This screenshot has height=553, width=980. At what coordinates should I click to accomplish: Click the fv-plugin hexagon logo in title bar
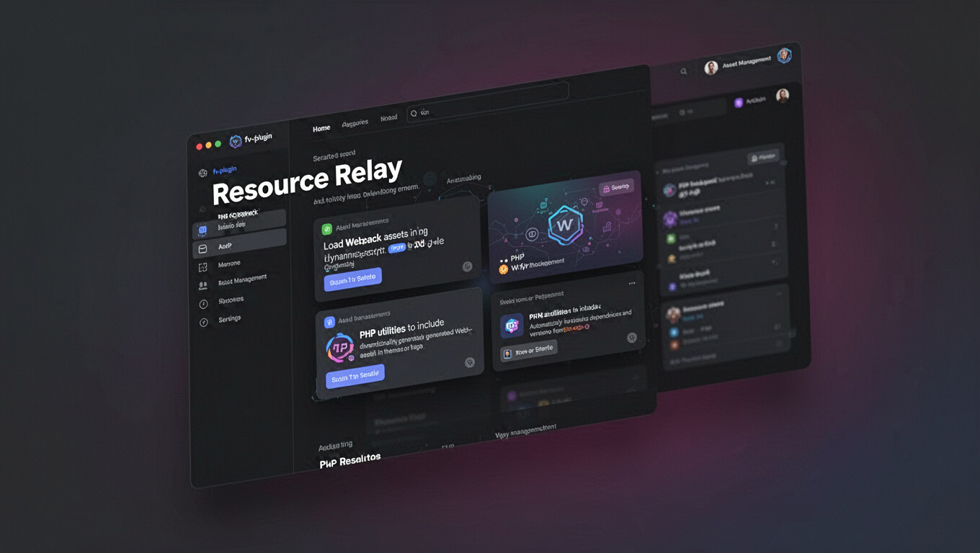(235, 141)
